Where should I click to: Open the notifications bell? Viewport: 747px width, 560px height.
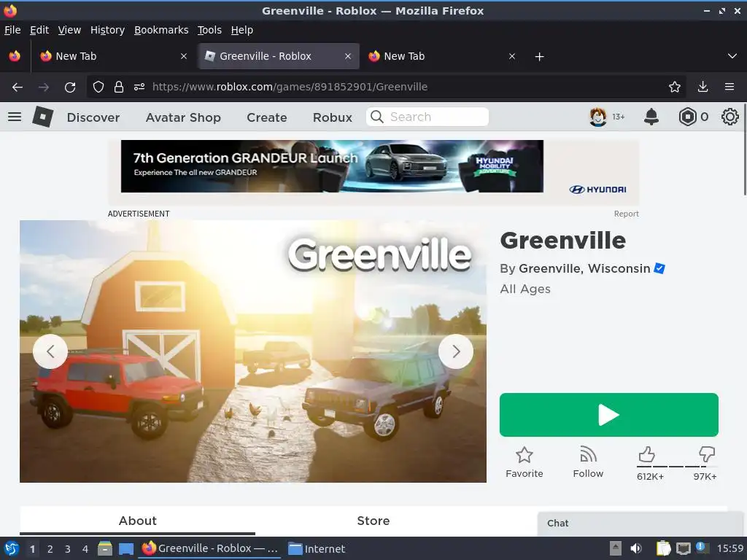pyautogui.click(x=651, y=117)
